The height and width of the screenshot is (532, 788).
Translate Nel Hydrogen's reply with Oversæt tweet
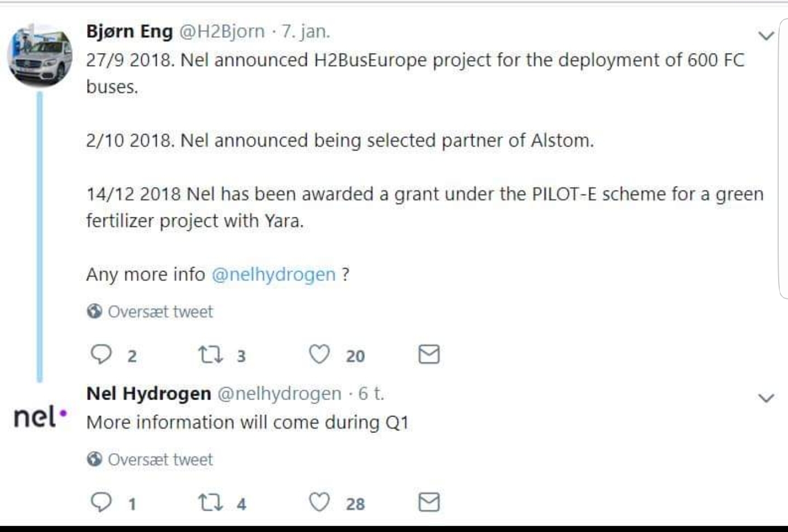pos(160,460)
